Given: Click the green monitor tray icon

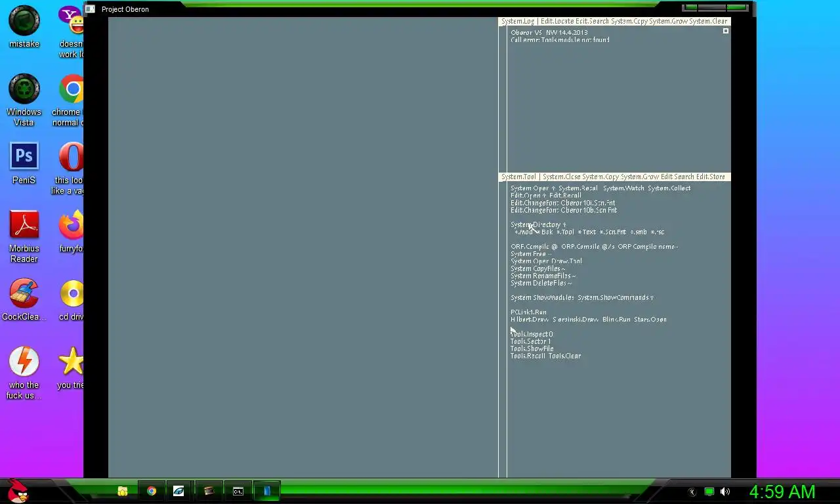Looking at the screenshot, I should coord(709,492).
